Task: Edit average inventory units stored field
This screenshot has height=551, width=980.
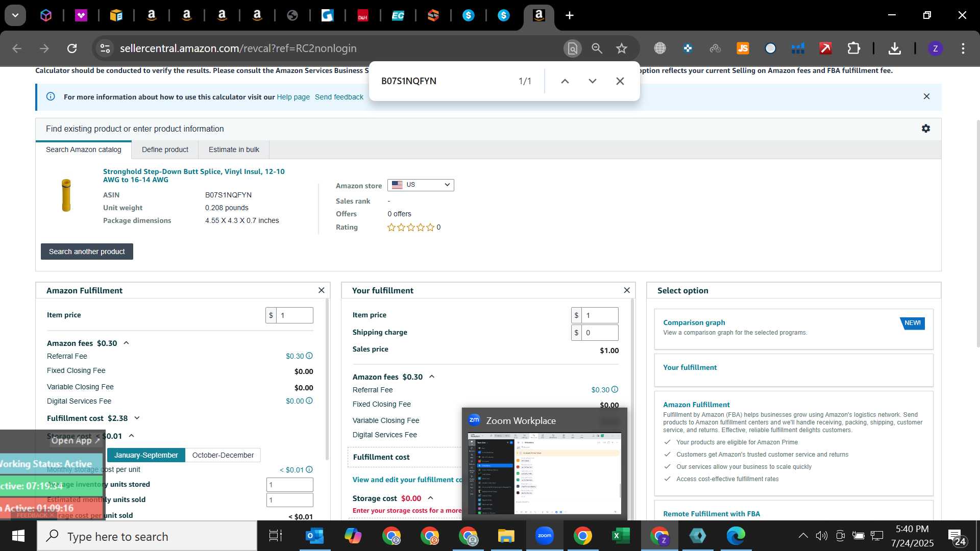Action: (x=289, y=485)
